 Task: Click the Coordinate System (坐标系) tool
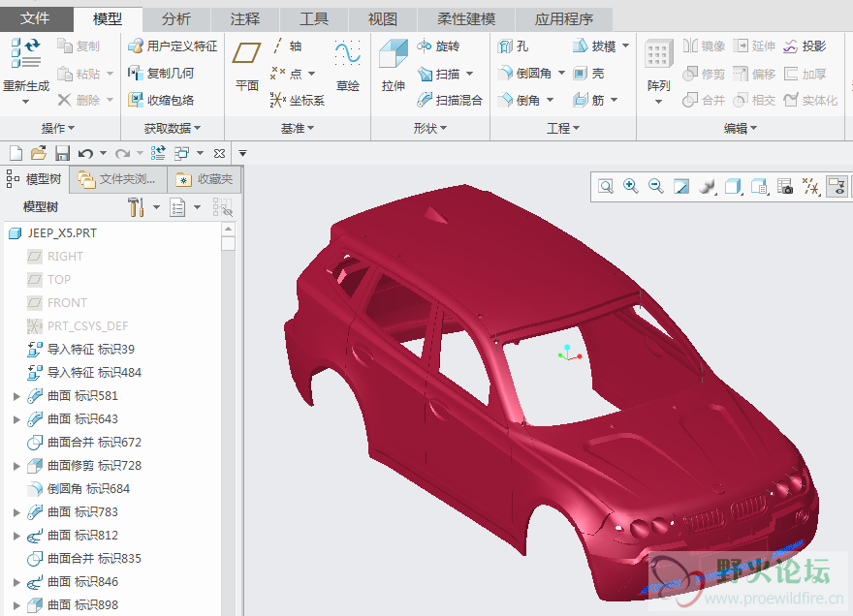(297, 100)
